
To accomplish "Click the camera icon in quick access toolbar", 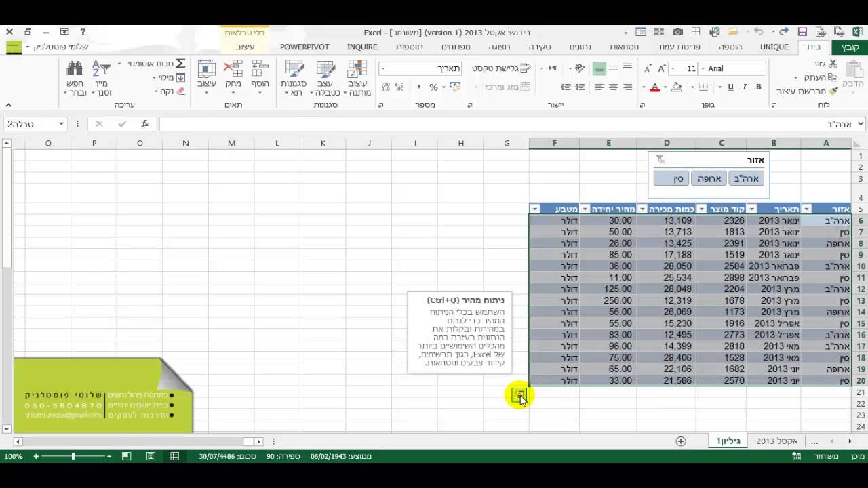I will click(677, 32).
